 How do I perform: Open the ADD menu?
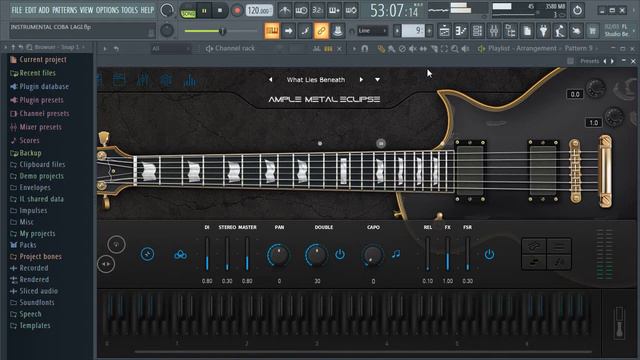44,10
